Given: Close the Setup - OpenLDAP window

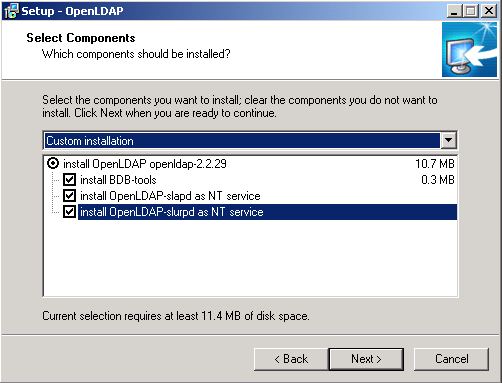Looking at the screenshot, I should [x=489, y=11].
